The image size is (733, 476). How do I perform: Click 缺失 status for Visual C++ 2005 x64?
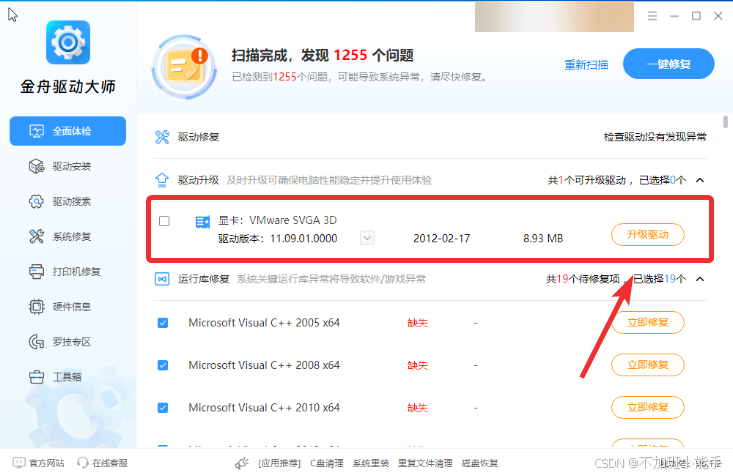[x=417, y=323]
